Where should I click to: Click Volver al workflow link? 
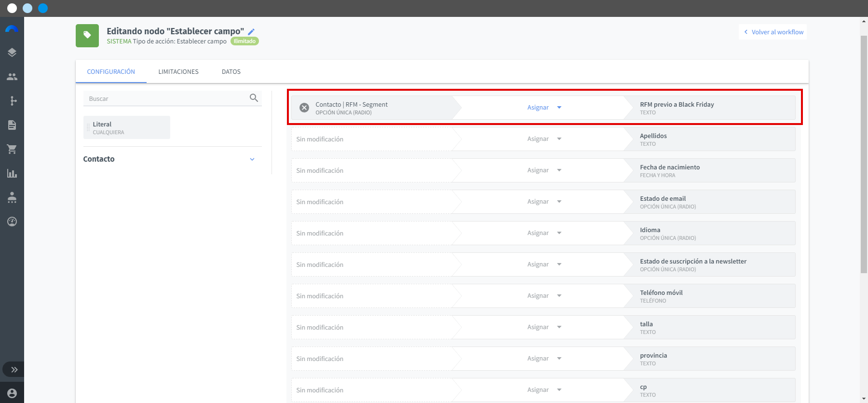[x=773, y=32]
